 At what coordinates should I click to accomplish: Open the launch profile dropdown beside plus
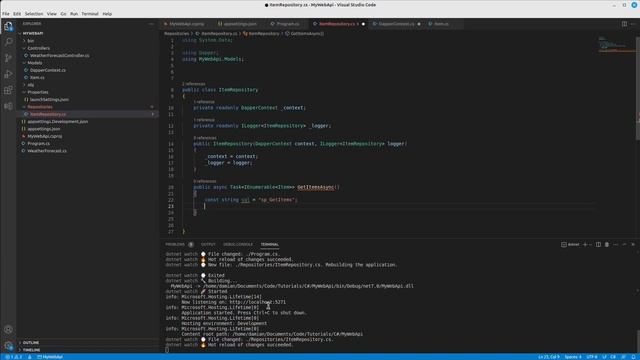pos(590,244)
